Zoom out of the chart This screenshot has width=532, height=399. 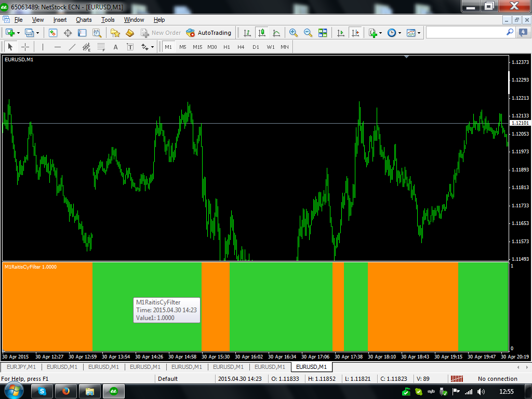tap(308, 33)
